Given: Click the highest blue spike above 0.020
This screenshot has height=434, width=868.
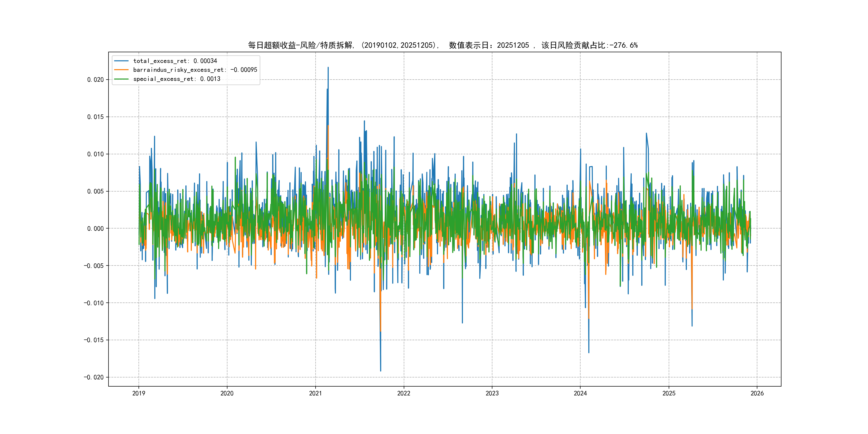Looking at the screenshot, I should (328, 68).
